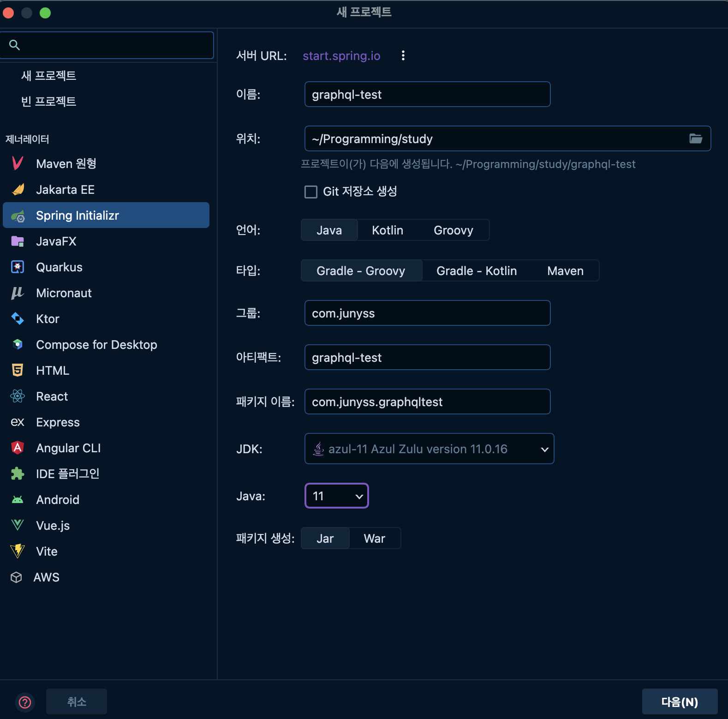
Task: Open help with question mark icon
Action: point(25,702)
